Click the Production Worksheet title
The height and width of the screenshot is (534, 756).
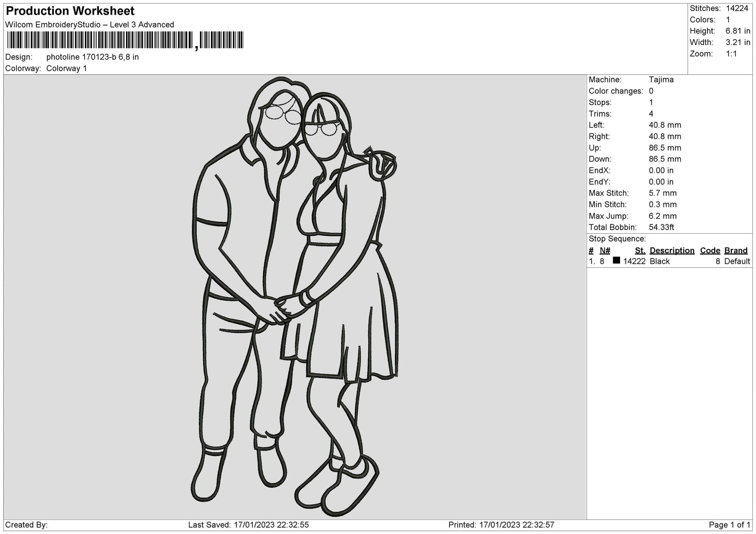(x=70, y=11)
